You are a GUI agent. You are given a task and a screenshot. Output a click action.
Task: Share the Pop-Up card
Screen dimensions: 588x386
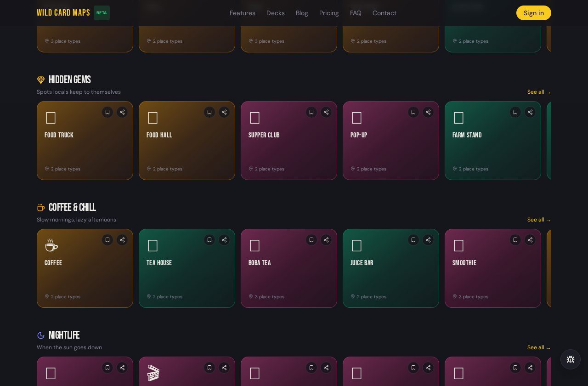[x=428, y=112]
